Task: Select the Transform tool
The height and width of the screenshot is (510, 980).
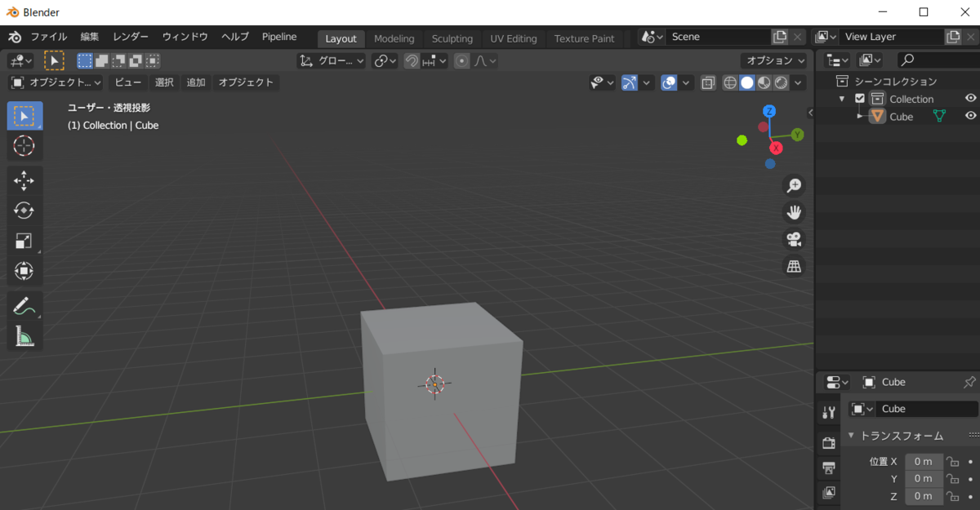Action: pos(24,271)
